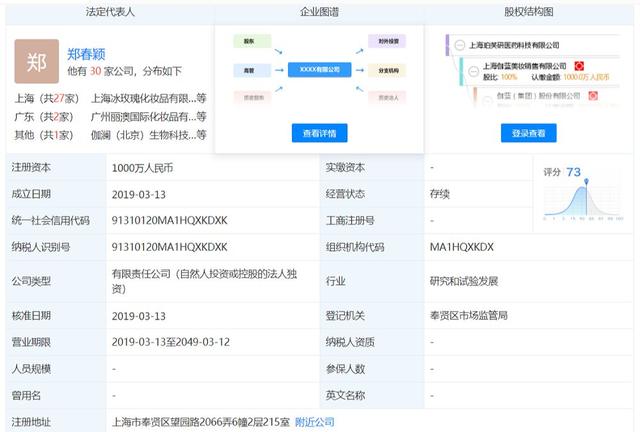Click the score marker on 评分 chart
Screen dimensions: 640x432
pyautogui.click(x=587, y=181)
